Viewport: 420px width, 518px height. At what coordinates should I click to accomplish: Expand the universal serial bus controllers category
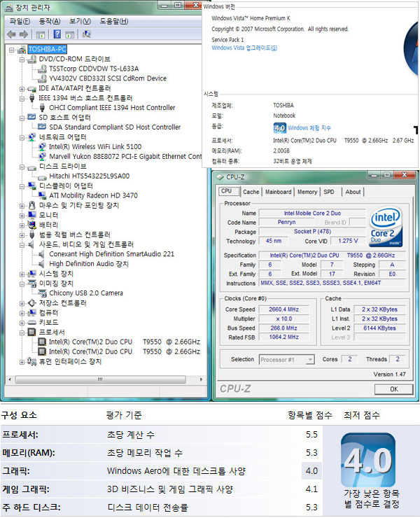(22, 235)
